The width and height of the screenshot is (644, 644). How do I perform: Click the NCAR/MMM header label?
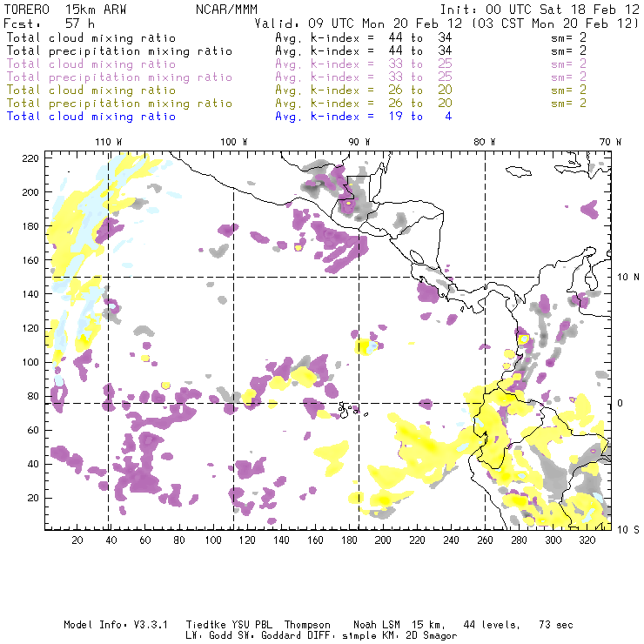[x=227, y=10]
